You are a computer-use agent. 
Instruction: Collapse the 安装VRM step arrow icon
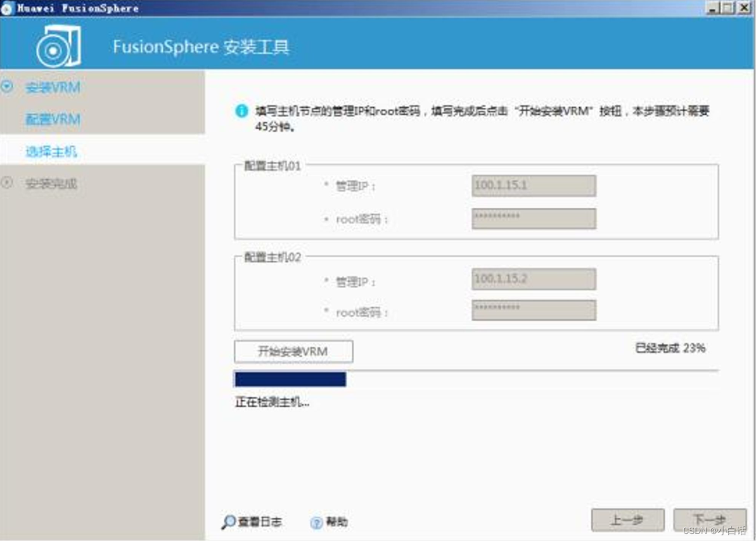click(7, 87)
